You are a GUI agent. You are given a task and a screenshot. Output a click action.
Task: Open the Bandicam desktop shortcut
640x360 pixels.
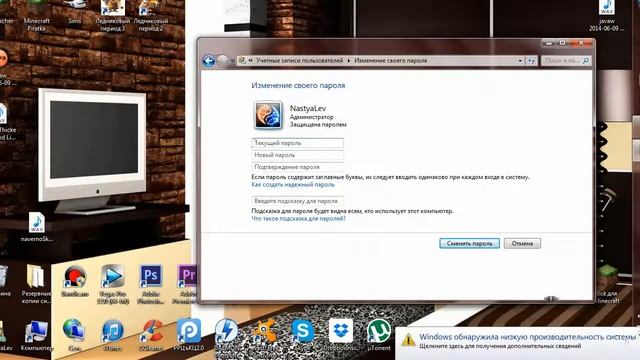pyautogui.click(x=75, y=281)
